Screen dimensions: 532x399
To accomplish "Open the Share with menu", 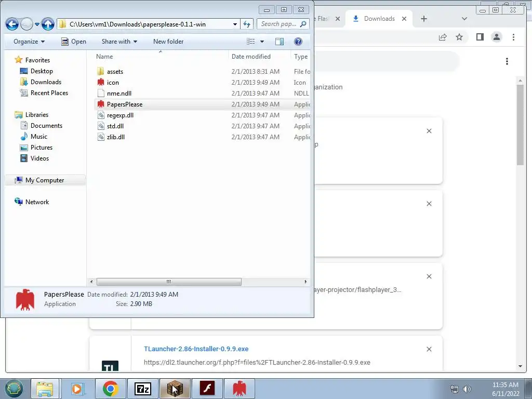I will point(119,42).
